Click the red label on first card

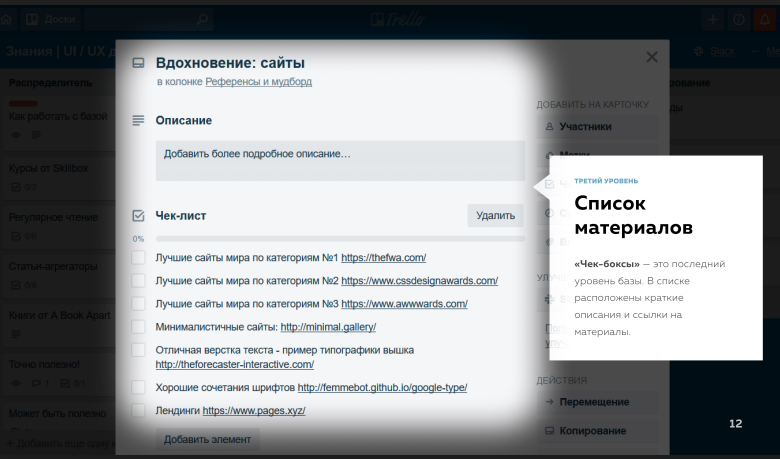(23, 103)
